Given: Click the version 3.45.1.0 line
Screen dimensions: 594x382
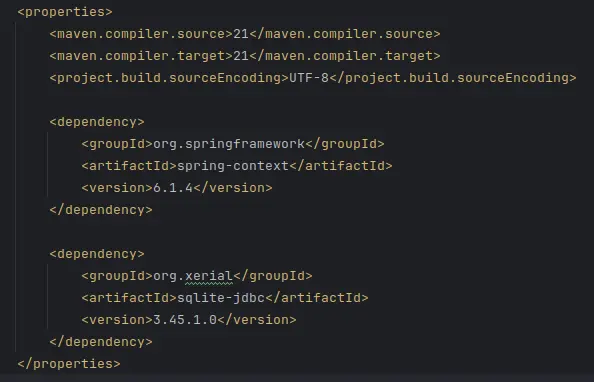Looking at the screenshot, I should [x=189, y=319].
